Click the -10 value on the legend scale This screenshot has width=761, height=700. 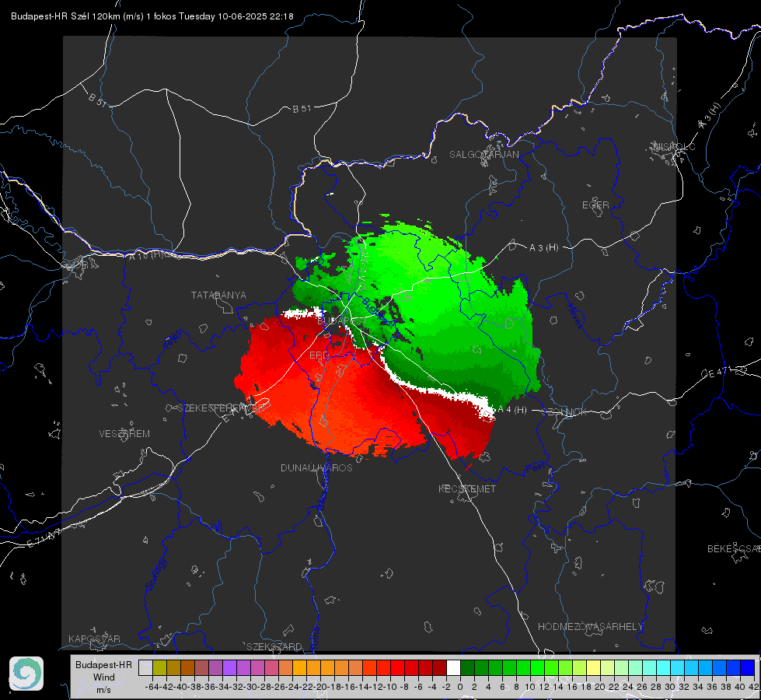(391, 687)
